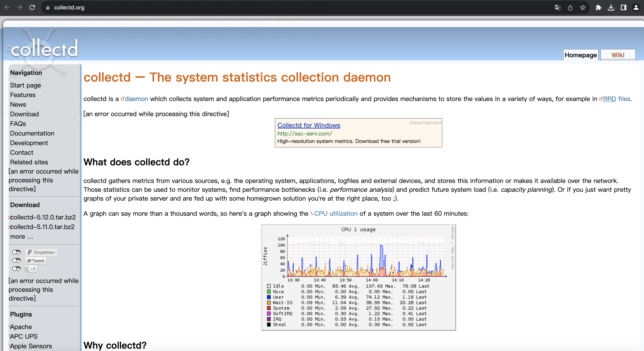This screenshot has height=351, width=644.
Task: Toggle the Tweet social switch
Action: tap(16, 260)
